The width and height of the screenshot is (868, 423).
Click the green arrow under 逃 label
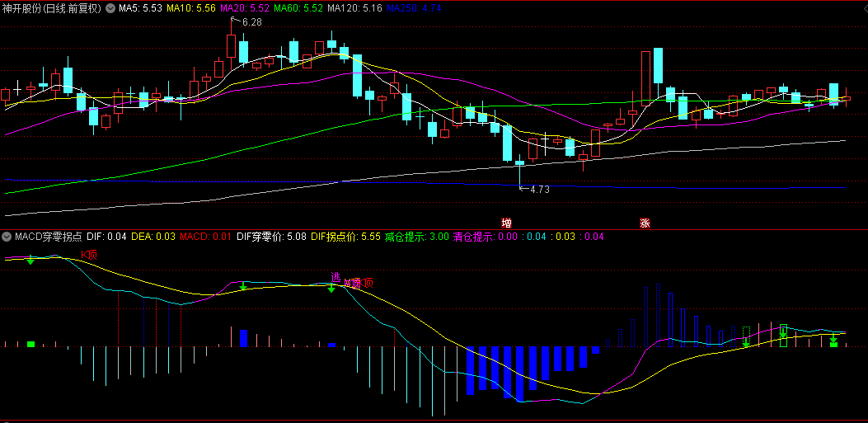[x=331, y=287]
